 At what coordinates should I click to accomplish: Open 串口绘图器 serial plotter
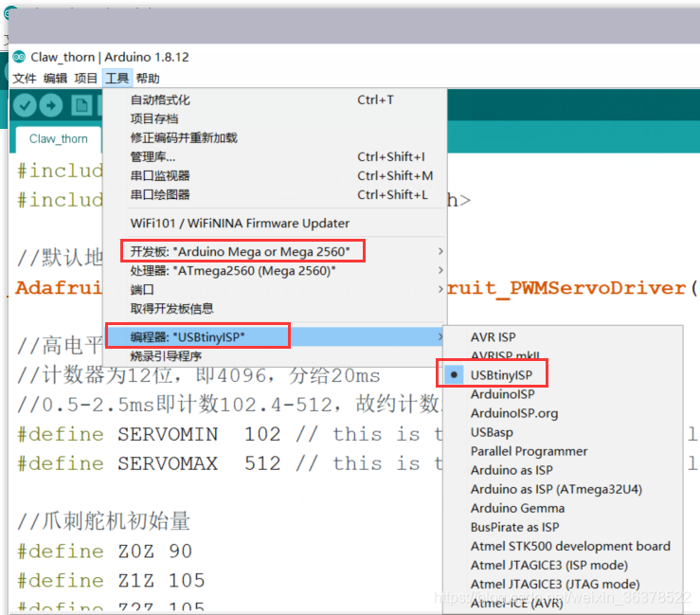275,194
